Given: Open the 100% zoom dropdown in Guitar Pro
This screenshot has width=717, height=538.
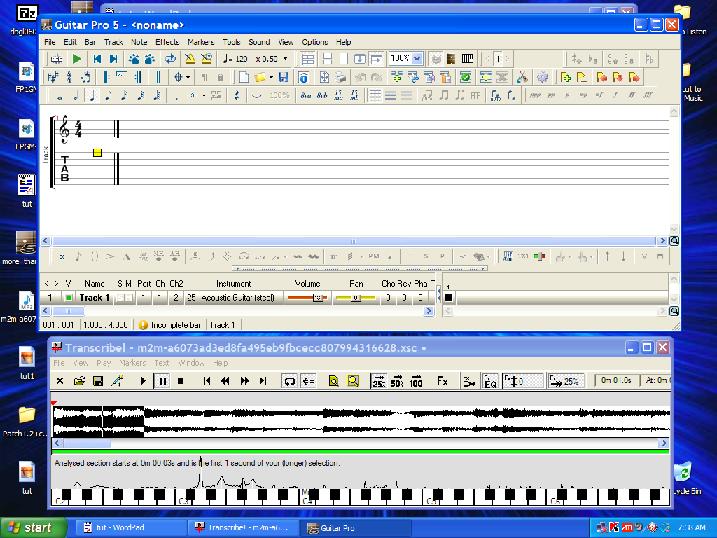Looking at the screenshot, I should (x=417, y=59).
